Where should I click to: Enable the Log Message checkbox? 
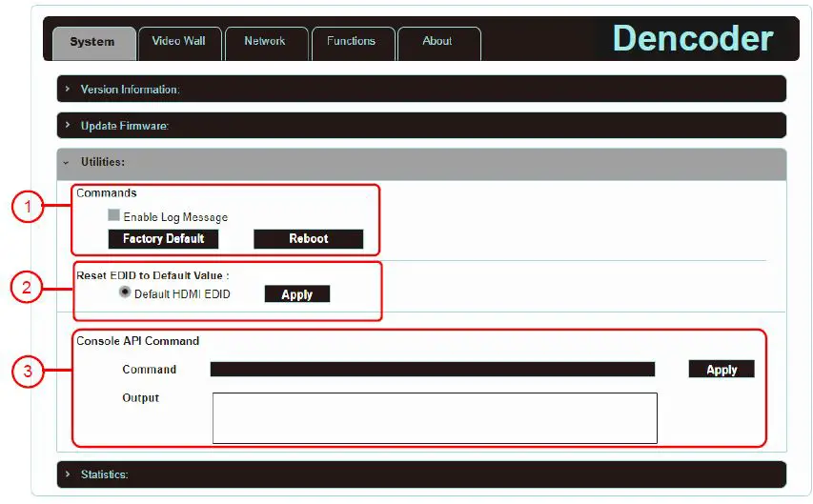(x=113, y=214)
